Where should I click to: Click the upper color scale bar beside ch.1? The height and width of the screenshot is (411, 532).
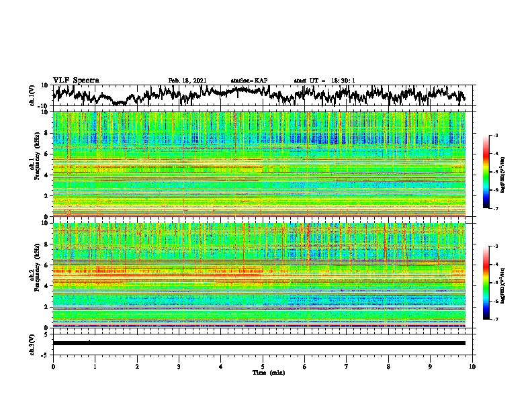pyautogui.click(x=486, y=172)
